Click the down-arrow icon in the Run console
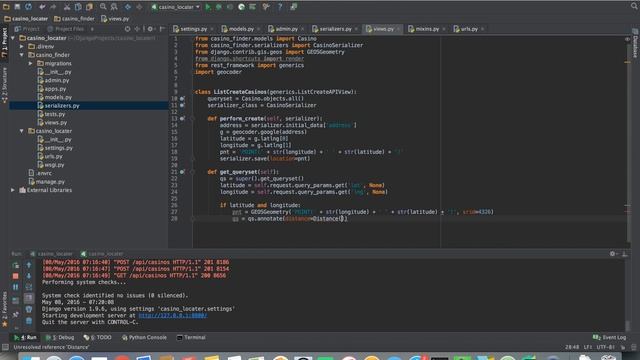This screenshot has height=360, width=640. point(29,276)
